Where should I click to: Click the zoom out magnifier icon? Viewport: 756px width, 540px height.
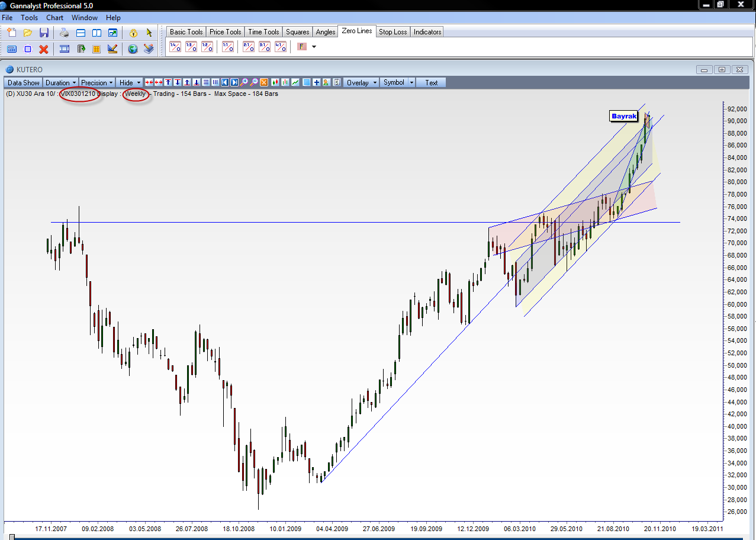coord(253,83)
